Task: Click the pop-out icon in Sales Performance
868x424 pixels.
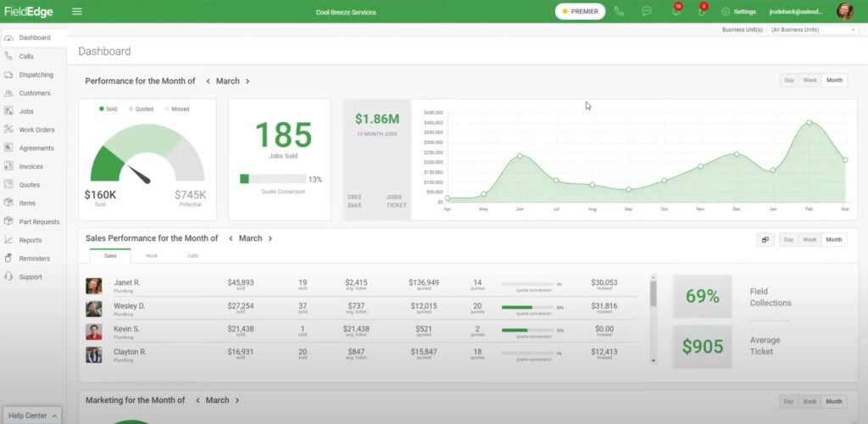Action: [765, 240]
